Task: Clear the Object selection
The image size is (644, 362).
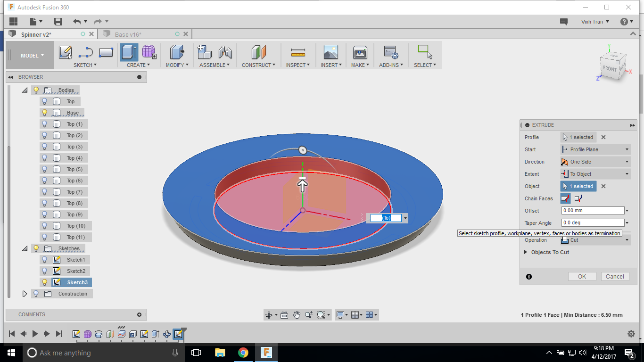Action: point(603,186)
